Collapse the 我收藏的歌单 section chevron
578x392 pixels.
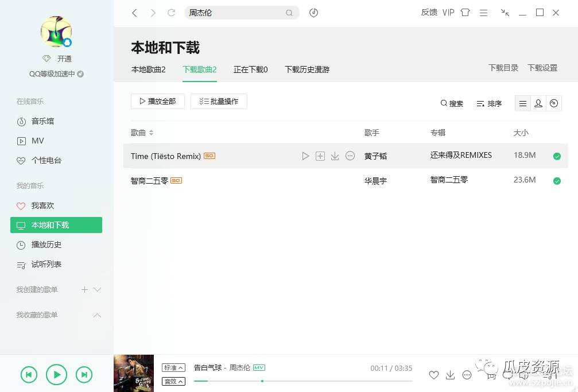tap(98, 315)
